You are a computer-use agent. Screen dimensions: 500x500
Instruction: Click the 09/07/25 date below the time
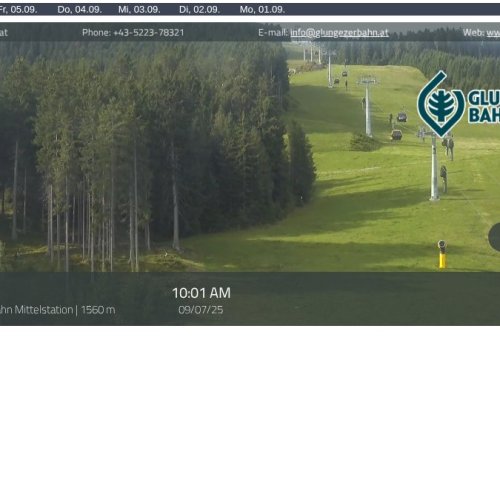(201, 310)
